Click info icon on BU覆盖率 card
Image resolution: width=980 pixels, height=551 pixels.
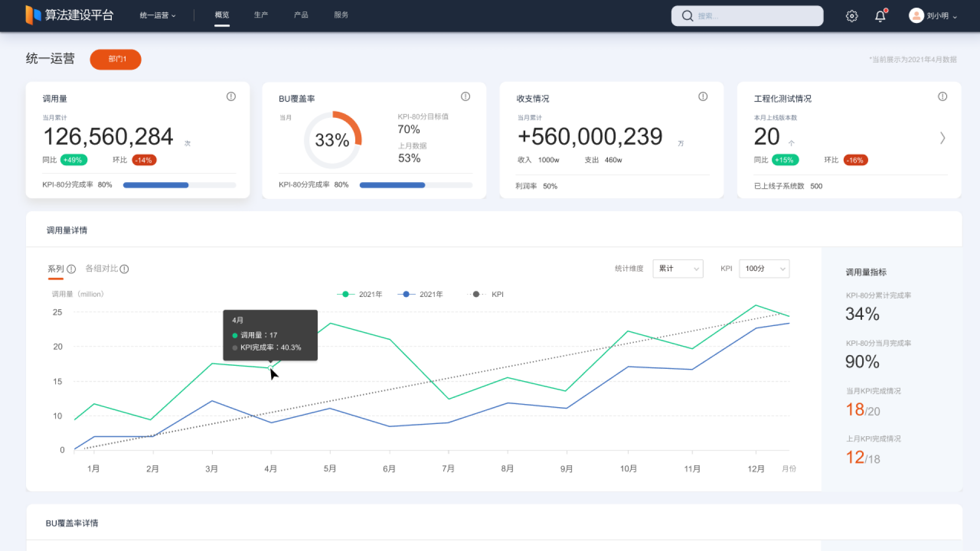click(465, 96)
